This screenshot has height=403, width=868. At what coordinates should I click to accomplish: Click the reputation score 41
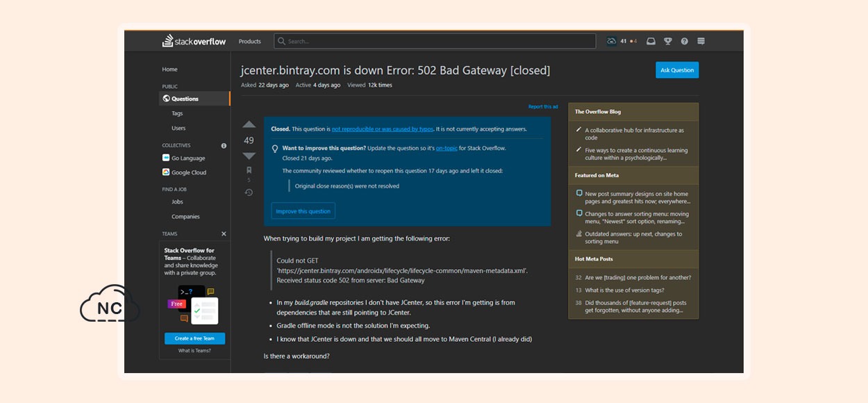pyautogui.click(x=624, y=42)
